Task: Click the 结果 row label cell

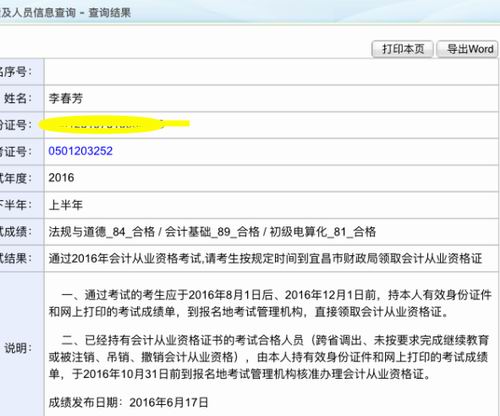Action: [x=22, y=258]
